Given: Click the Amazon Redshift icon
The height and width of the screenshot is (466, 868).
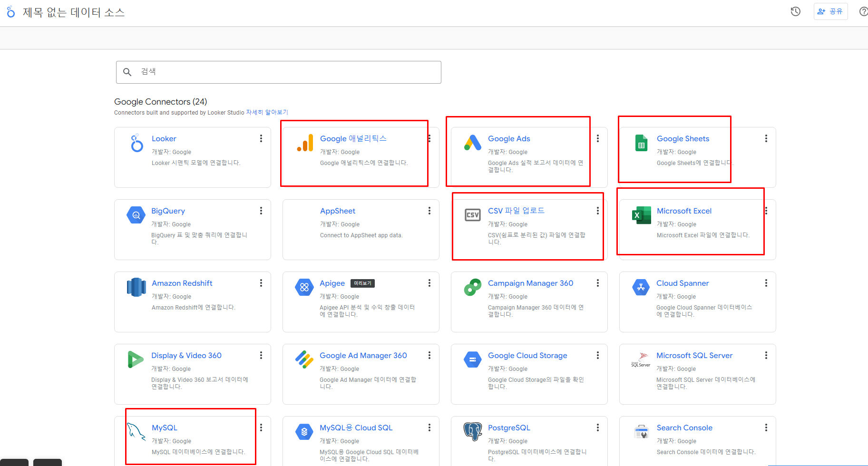Looking at the screenshot, I should tap(137, 287).
